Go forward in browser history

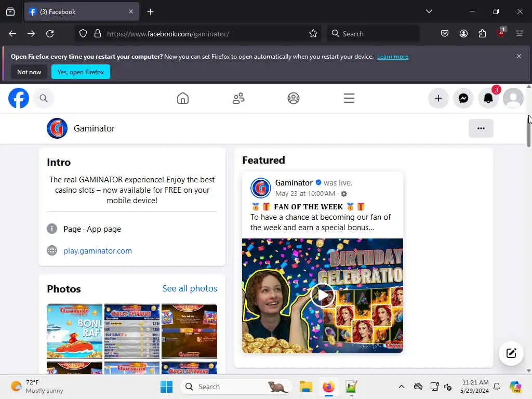click(x=31, y=34)
